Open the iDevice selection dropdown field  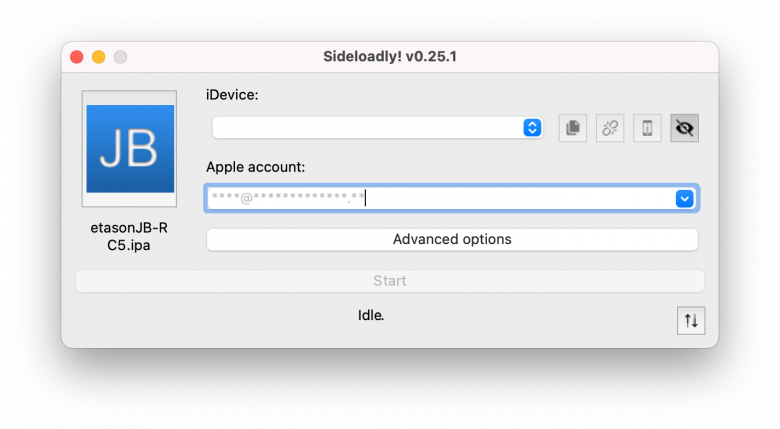click(x=377, y=128)
